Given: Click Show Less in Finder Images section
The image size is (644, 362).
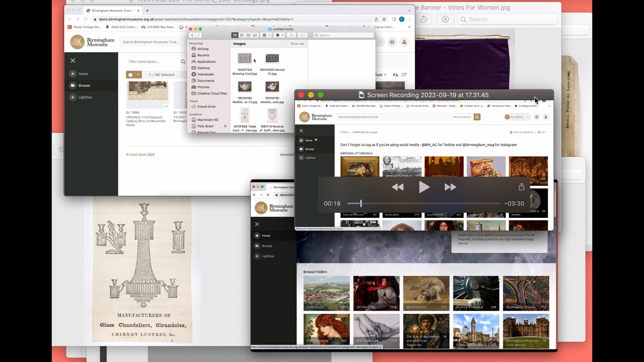Looking at the screenshot, I should 297,44.
